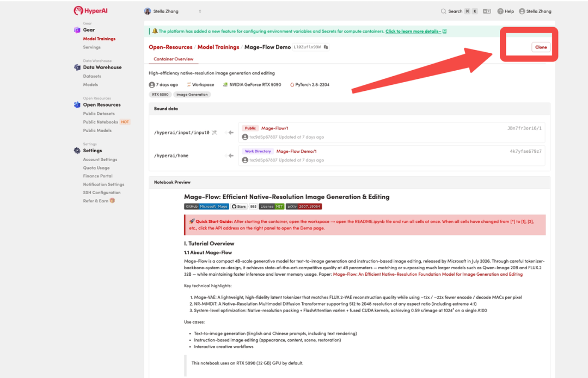This screenshot has width=588, height=378.
Task: Click the document icon ending the announcement banner
Action: (x=444, y=31)
